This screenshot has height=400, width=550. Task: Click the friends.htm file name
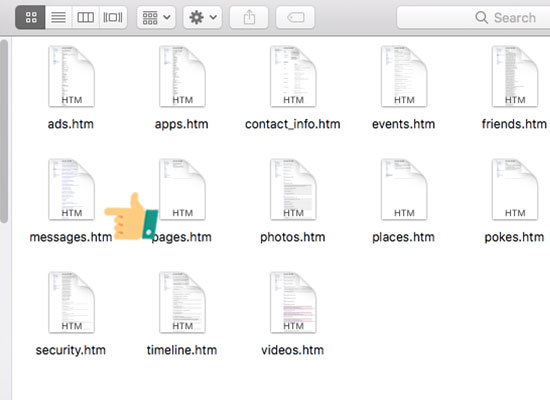514,124
